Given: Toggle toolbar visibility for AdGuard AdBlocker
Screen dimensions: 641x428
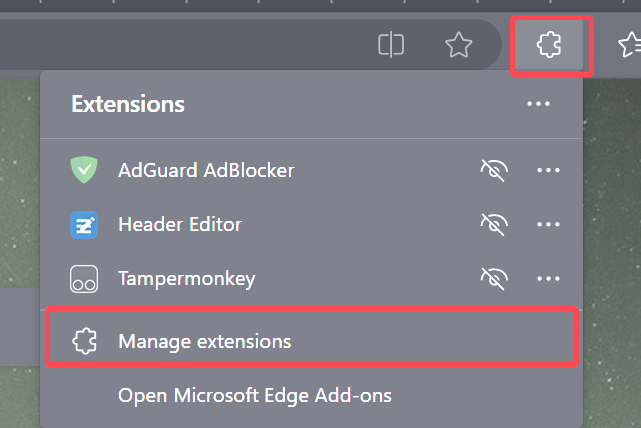Looking at the screenshot, I should point(494,170).
